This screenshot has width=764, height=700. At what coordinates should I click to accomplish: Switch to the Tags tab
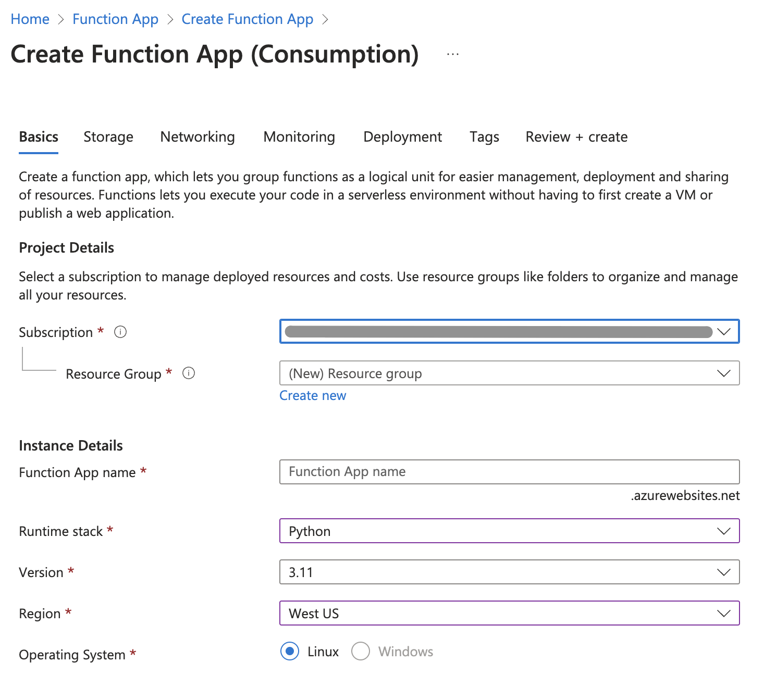click(485, 136)
